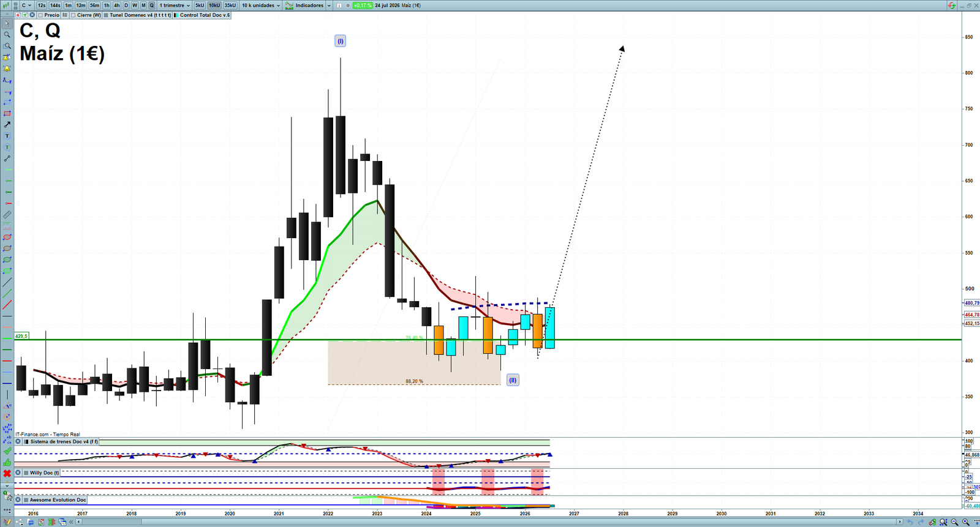The image size is (980, 527).
Task: Select the black arrow drawing tool
Action: (x=7, y=124)
